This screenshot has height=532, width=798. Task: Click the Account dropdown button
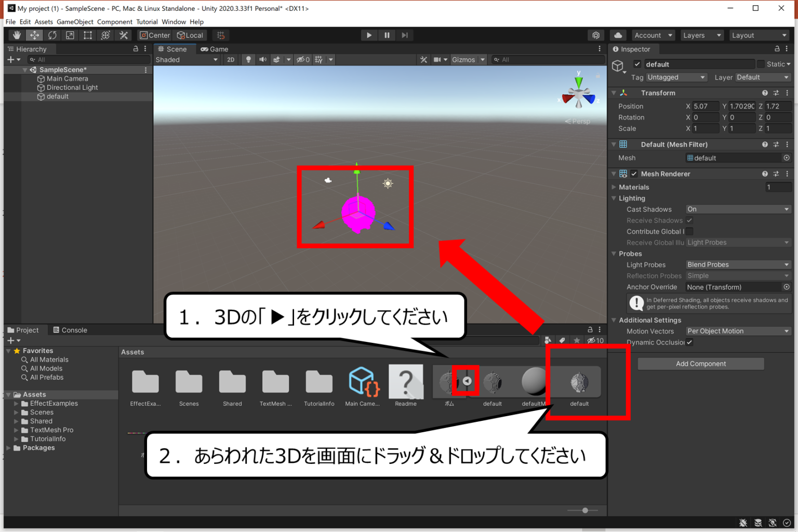(x=653, y=35)
